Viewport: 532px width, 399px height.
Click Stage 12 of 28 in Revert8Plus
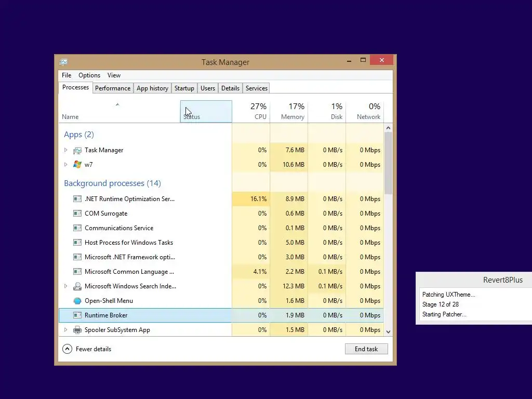441,304
